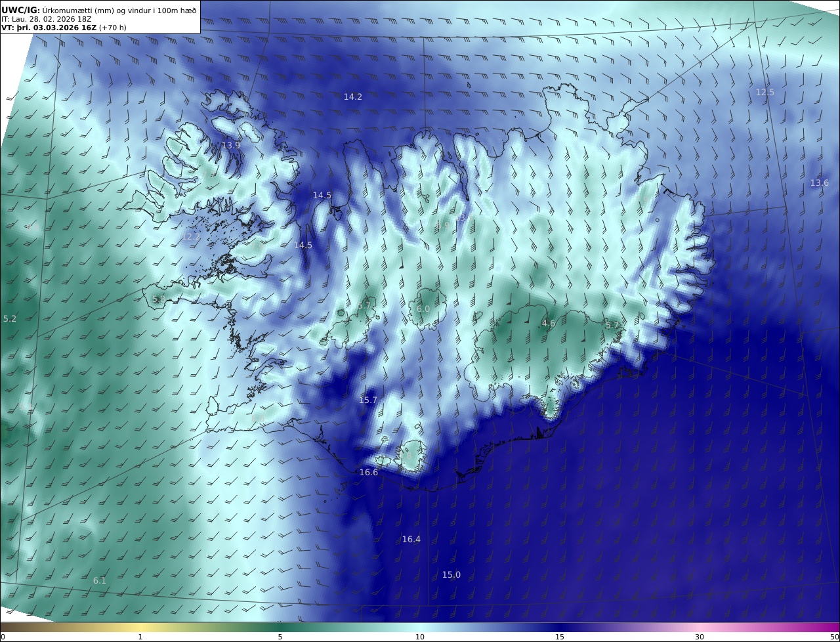
Task: Select the 6.0 value on the glacier
Action: 423,309
